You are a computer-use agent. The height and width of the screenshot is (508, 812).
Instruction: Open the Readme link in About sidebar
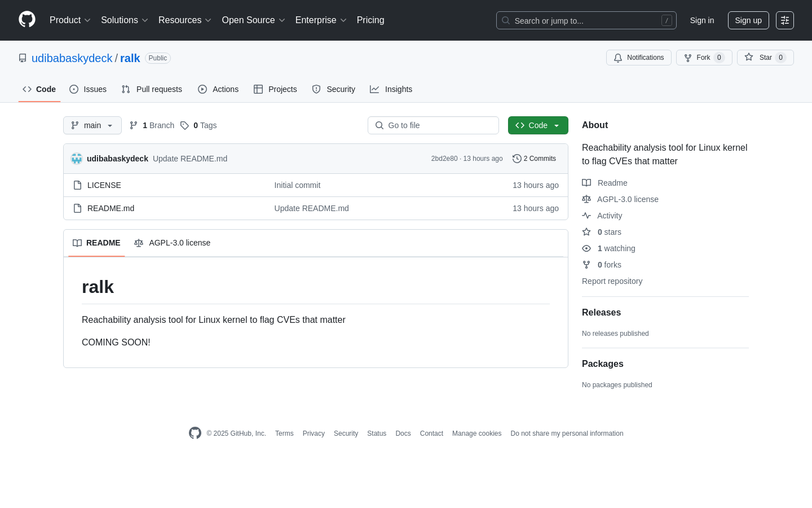pos(605,183)
